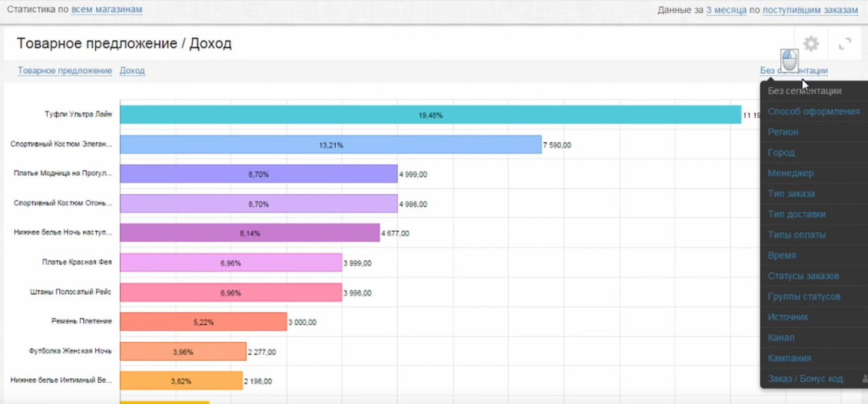The image size is (868, 404).
Task: Open the chart settings gear icon
Action: [811, 44]
